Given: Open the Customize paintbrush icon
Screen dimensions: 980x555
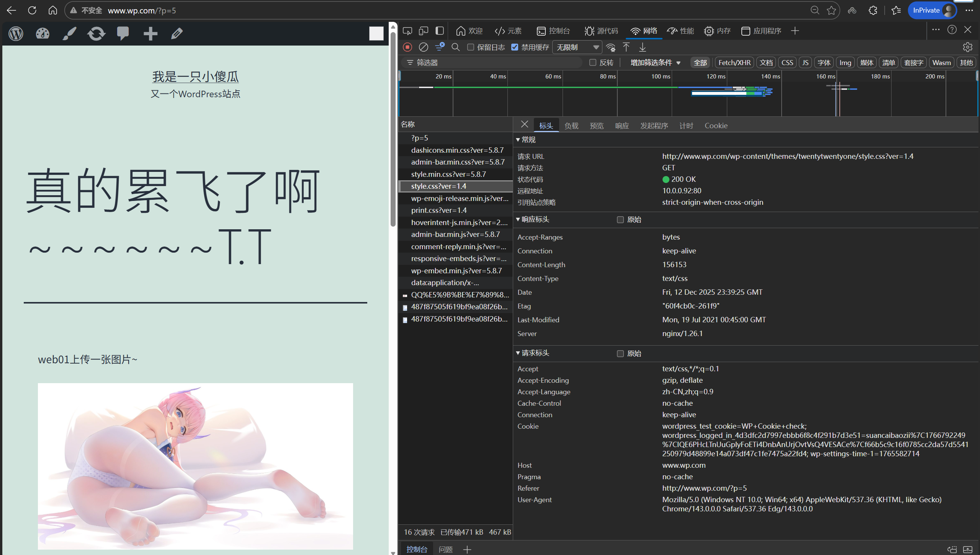Looking at the screenshot, I should (x=69, y=34).
